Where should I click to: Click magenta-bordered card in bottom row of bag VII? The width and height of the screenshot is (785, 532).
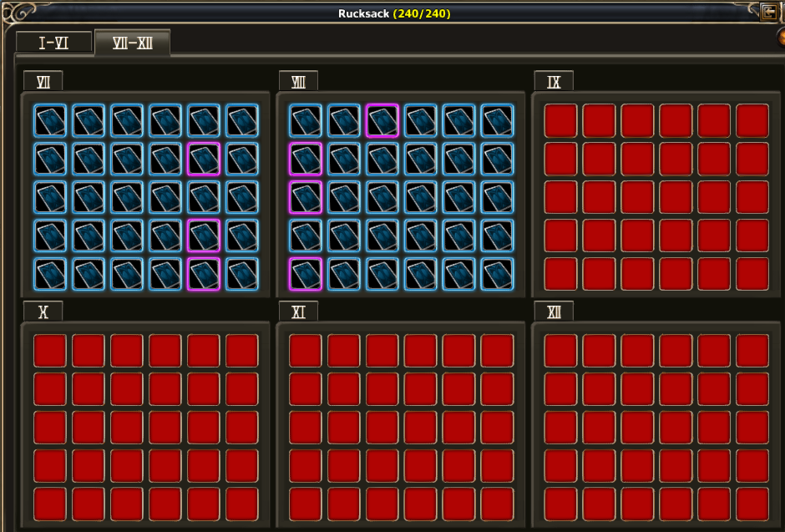(x=204, y=274)
